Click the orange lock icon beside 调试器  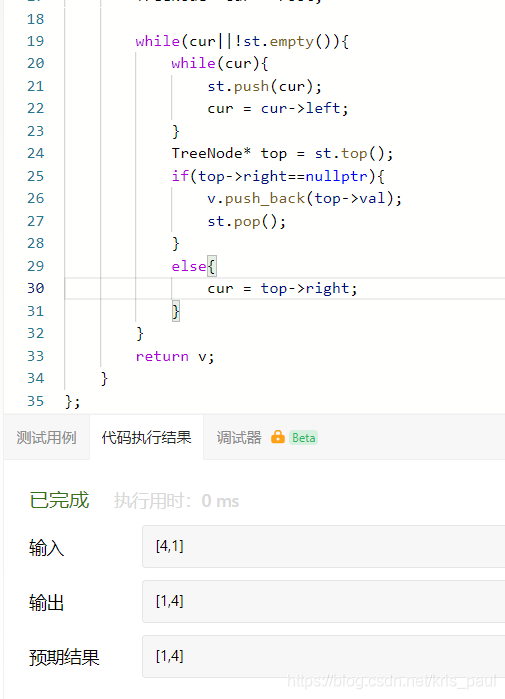(278, 437)
